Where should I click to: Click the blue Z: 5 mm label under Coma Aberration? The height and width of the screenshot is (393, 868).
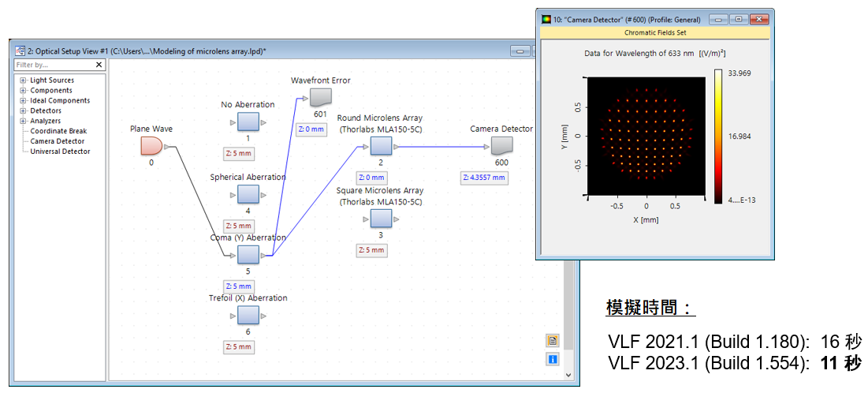pos(239,286)
